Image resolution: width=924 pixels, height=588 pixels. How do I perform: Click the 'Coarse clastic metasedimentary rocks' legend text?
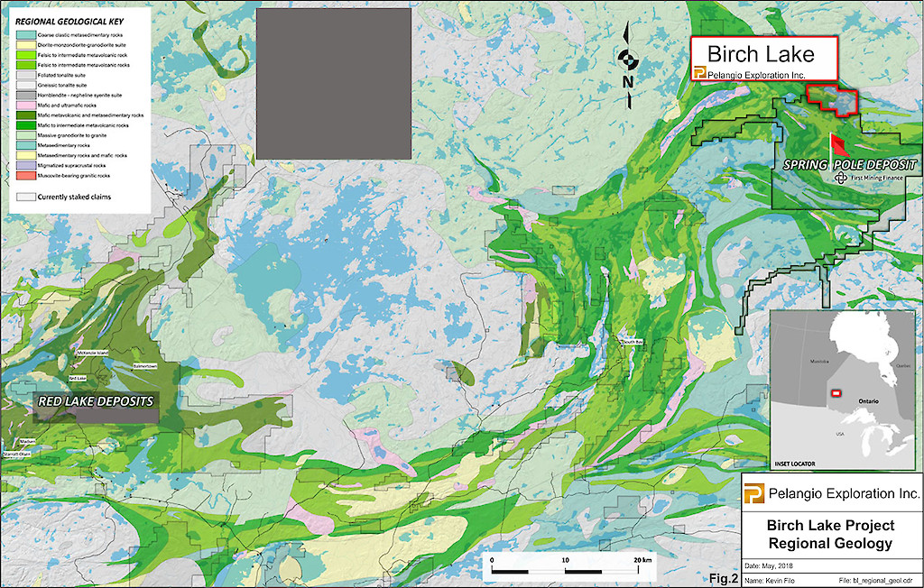80,35
